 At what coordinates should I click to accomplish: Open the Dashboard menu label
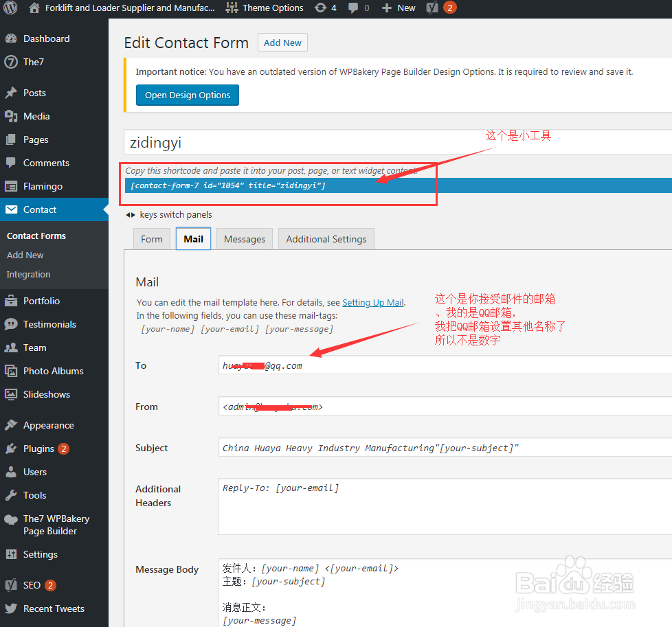click(46, 38)
